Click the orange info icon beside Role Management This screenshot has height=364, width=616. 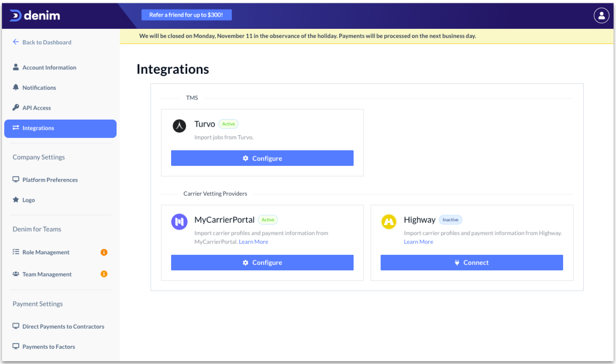(x=104, y=252)
